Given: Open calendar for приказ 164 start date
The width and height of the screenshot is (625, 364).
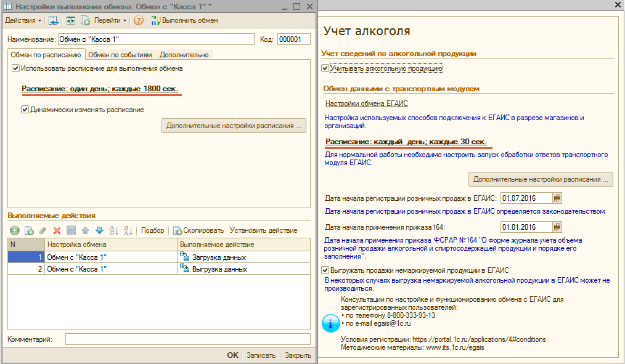Looking at the screenshot, I should coord(557,227).
